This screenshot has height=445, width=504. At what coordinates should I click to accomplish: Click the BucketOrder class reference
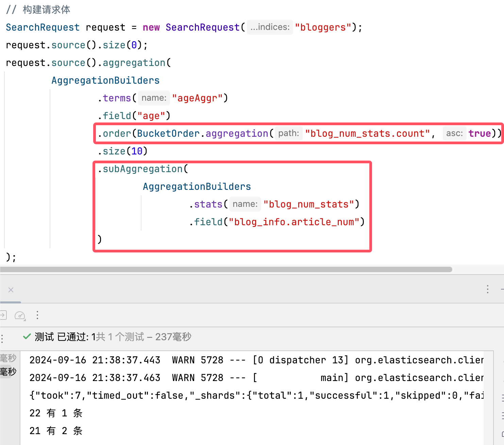168,133
